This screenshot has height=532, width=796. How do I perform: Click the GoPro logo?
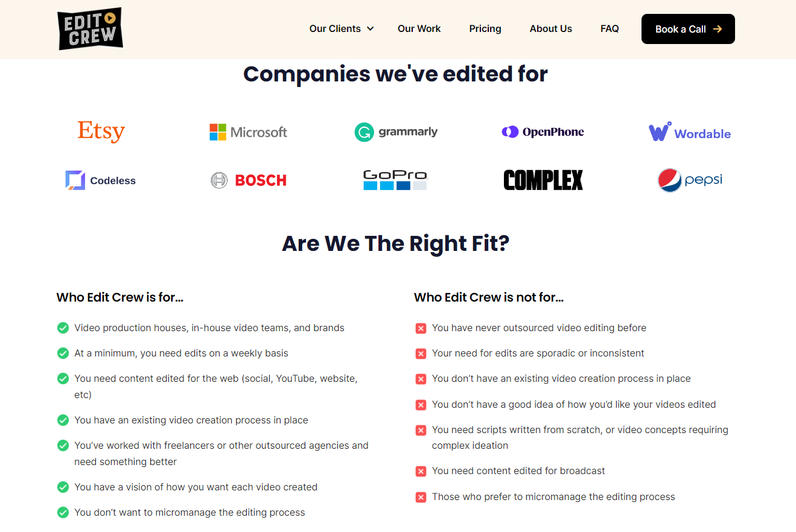pos(395,180)
